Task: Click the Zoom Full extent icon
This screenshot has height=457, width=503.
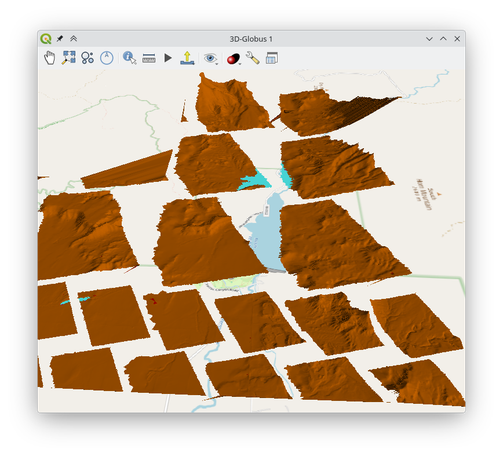Action: tap(69, 58)
